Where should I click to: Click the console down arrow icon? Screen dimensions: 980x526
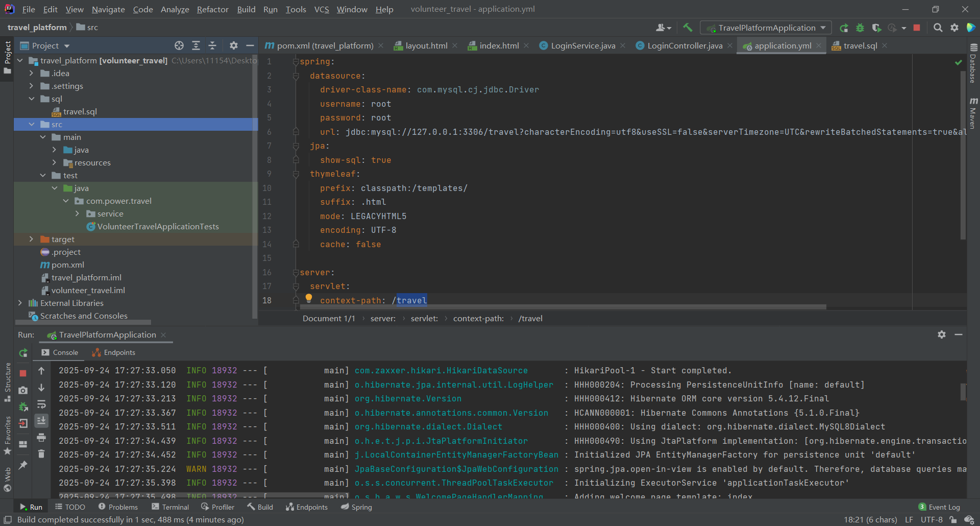coord(41,388)
